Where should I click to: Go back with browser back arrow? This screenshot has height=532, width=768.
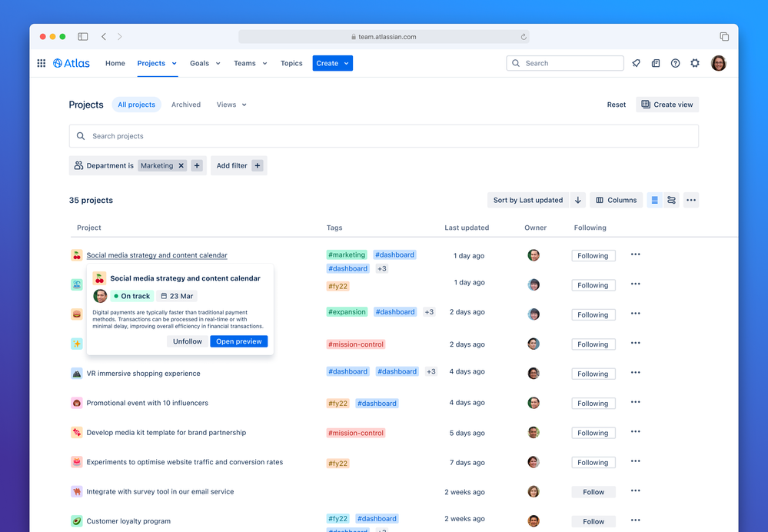click(x=104, y=37)
